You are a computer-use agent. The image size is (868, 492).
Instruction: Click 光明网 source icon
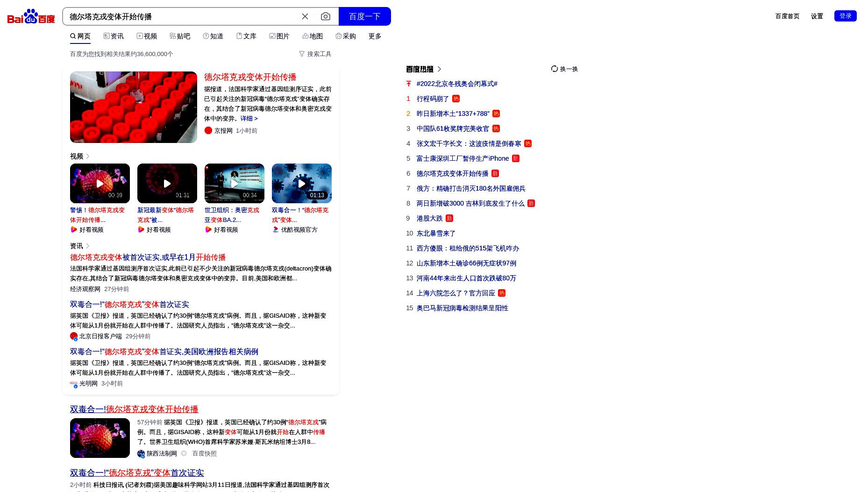(x=74, y=384)
